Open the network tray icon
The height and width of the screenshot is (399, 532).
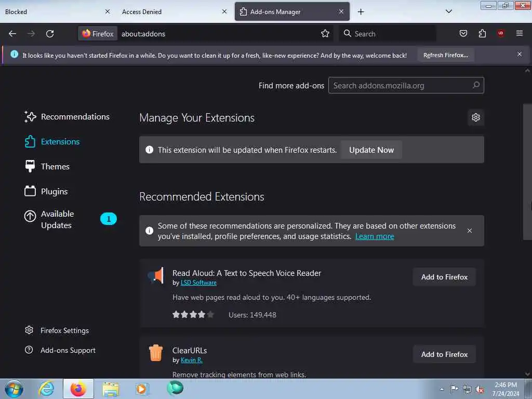coord(467,389)
